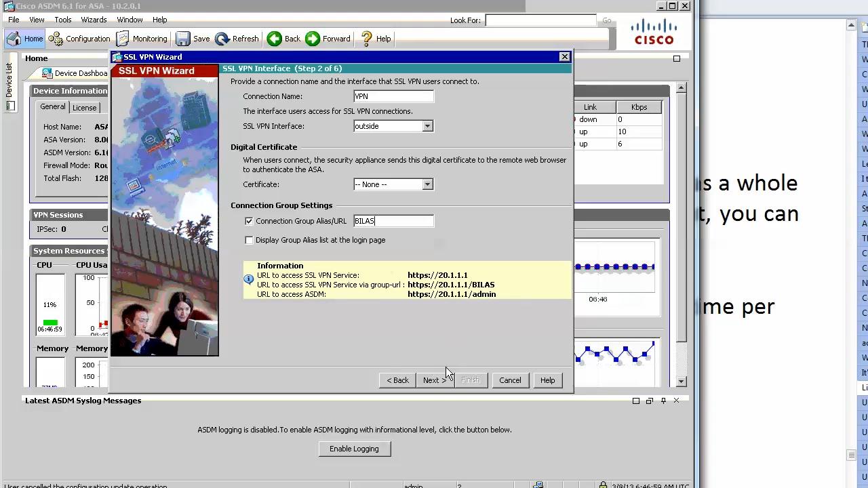
Task: Click the dashboard scroll up arrow
Action: 681,87
